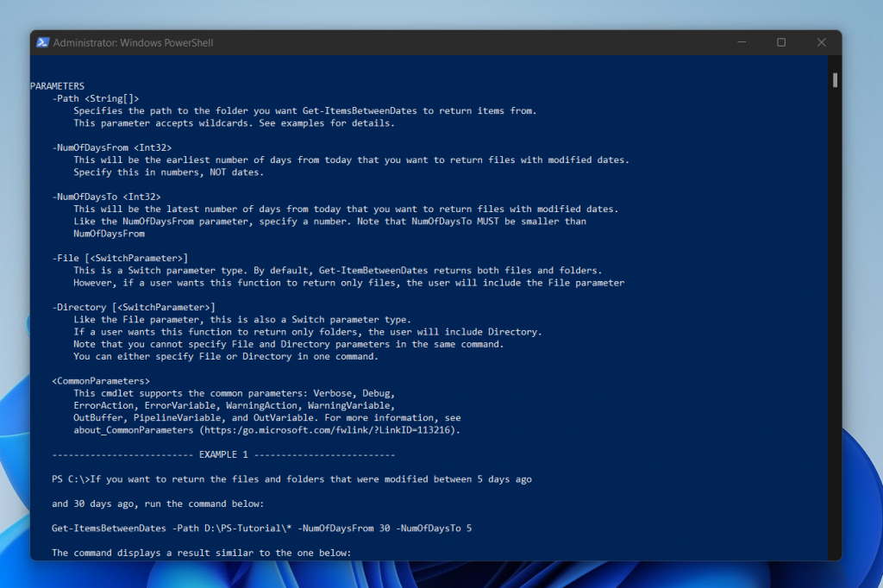Click 'Note that you cannot specify File and Directory' line
Viewport: 883px width, 588px height.
coord(288,344)
